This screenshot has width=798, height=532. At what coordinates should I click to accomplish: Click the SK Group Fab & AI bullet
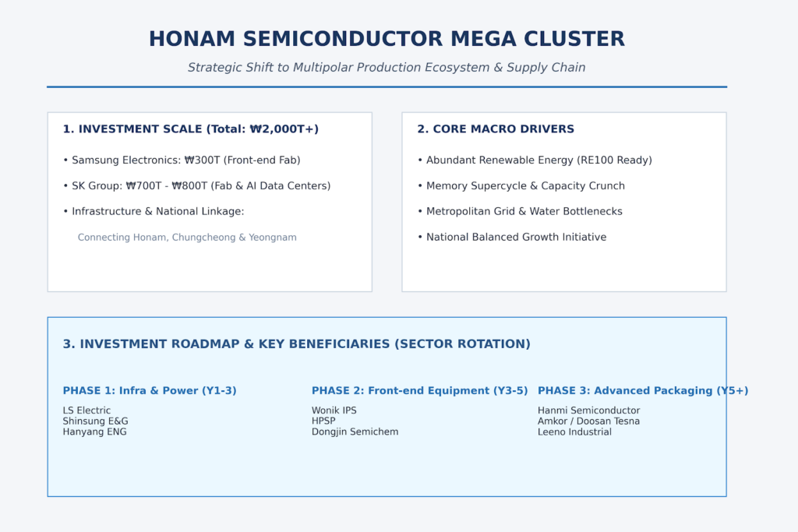pyautogui.click(x=196, y=185)
